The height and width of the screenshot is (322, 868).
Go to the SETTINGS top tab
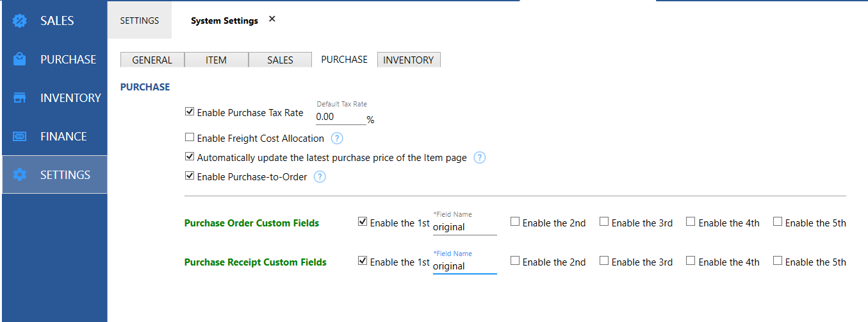point(139,21)
